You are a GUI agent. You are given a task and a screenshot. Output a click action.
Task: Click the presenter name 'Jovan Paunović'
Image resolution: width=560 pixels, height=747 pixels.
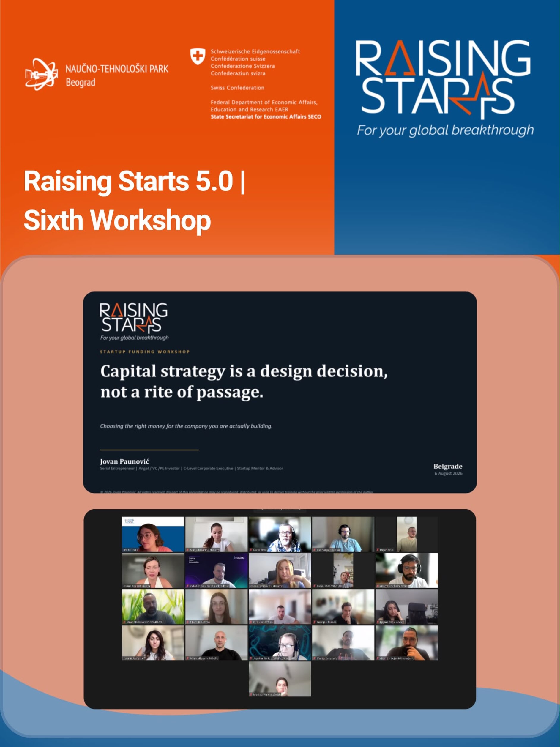[124, 461]
